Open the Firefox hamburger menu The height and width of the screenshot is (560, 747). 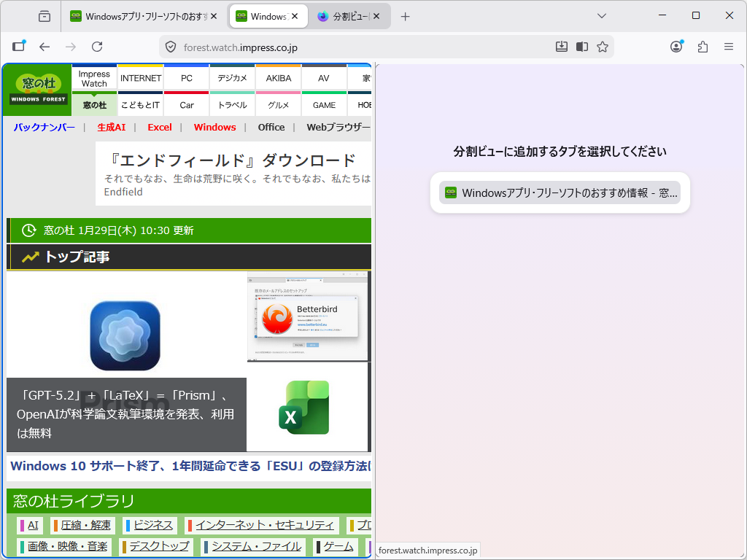[728, 46]
